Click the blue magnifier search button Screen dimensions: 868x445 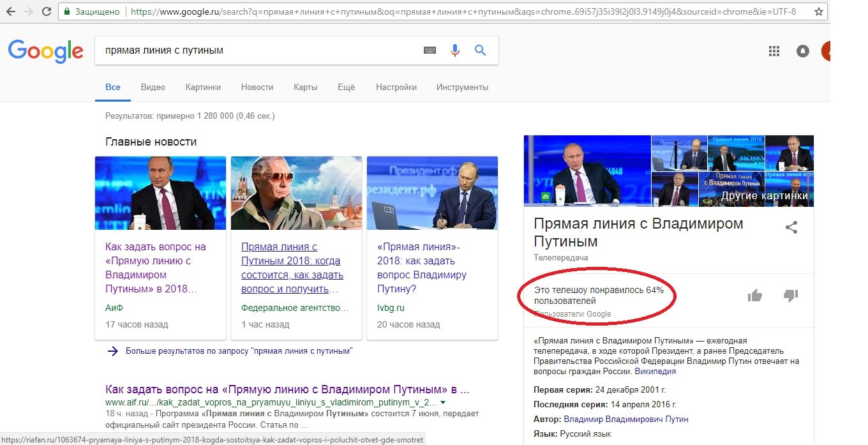tap(481, 50)
